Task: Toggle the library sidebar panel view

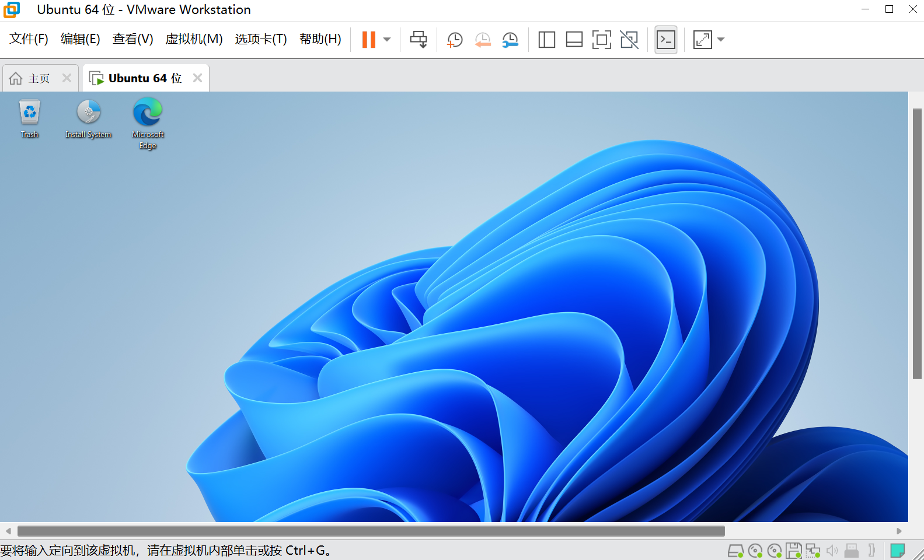Action: click(x=546, y=40)
